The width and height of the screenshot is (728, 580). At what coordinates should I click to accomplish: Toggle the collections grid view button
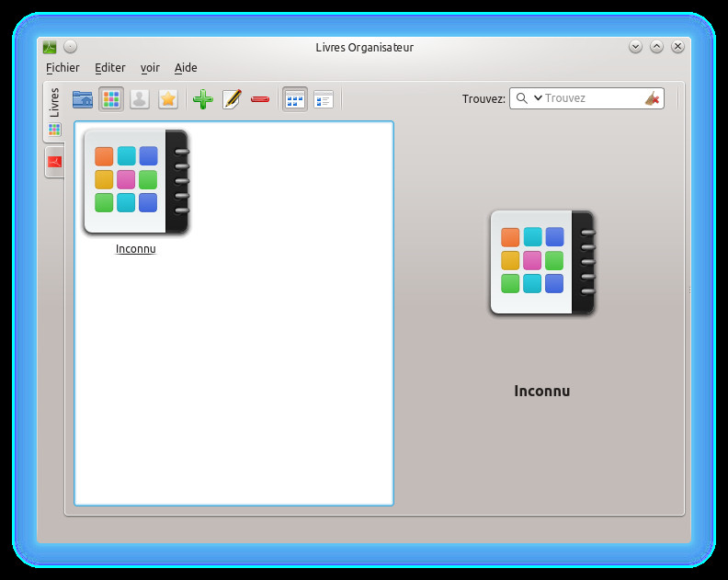tap(111, 99)
